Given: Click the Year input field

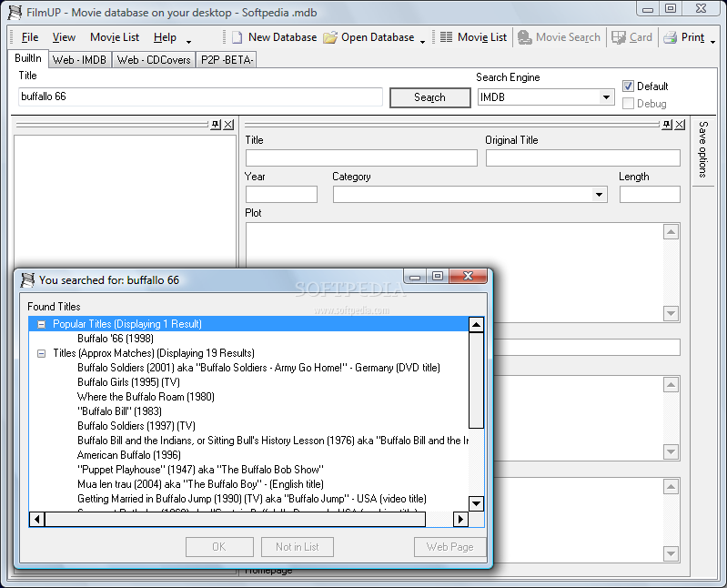Looking at the screenshot, I should [x=281, y=194].
